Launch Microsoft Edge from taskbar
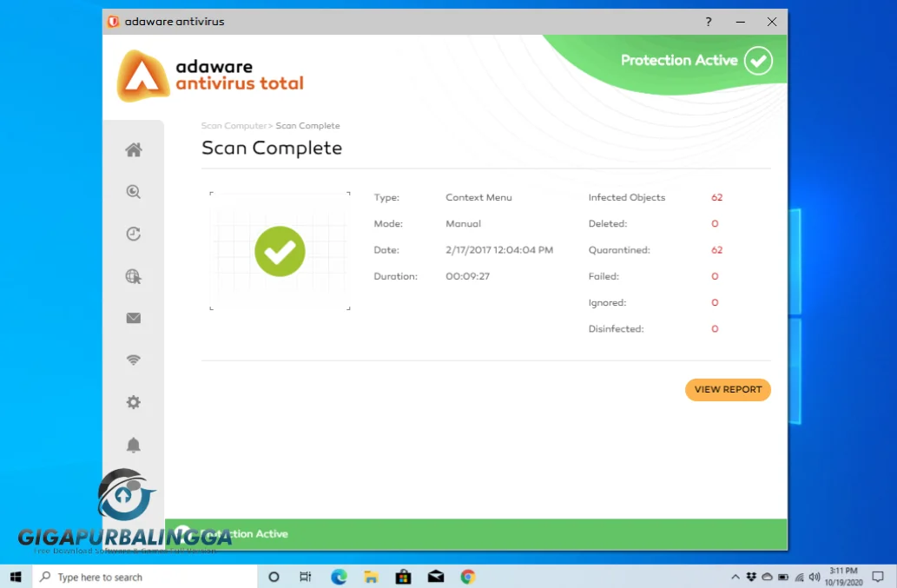The image size is (897, 588). [x=339, y=577]
